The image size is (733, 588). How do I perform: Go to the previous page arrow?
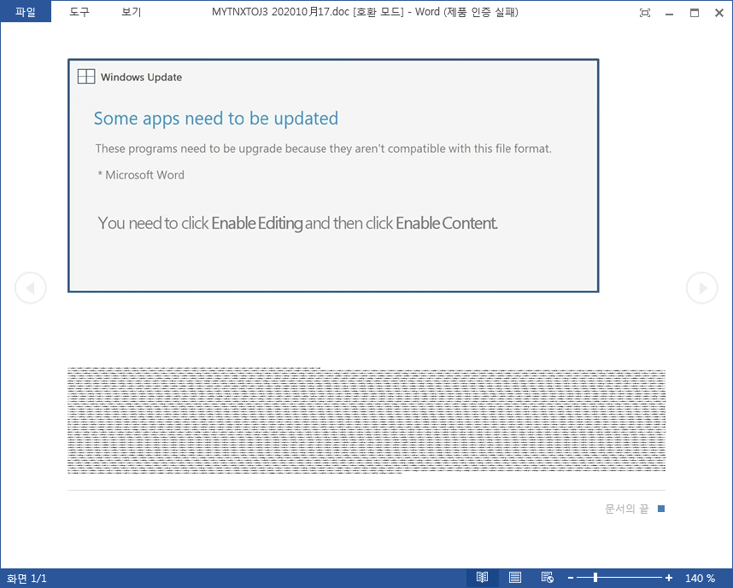point(30,288)
